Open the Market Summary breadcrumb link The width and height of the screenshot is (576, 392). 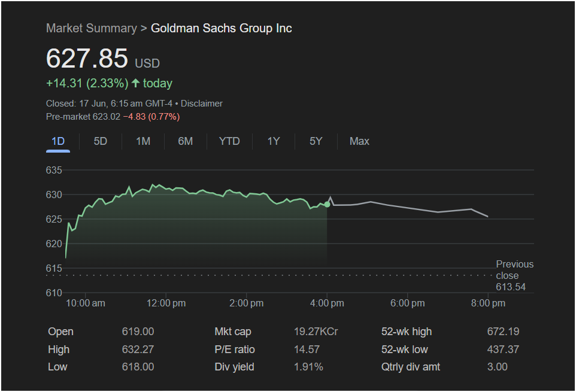coord(92,28)
